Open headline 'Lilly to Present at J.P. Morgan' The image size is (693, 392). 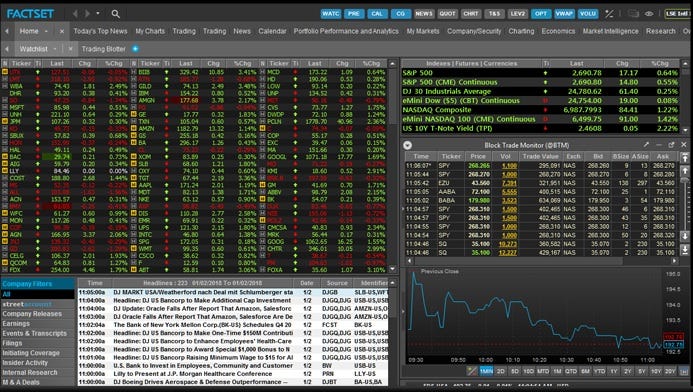192,374
